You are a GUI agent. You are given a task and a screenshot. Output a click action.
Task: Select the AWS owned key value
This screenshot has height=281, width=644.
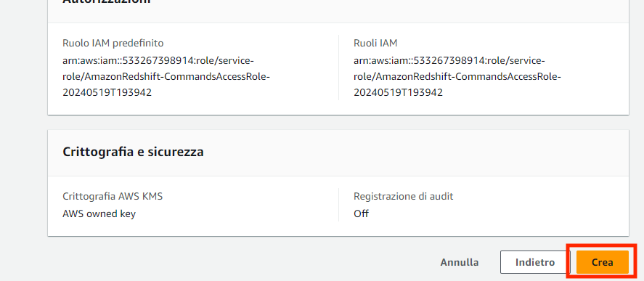pyautogui.click(x=99, y=213)
